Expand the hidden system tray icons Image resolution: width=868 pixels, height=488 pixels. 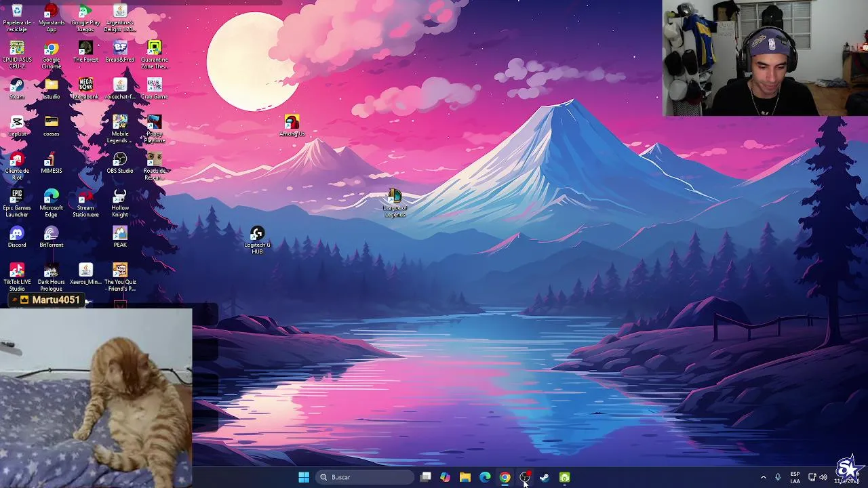(763, 477)
